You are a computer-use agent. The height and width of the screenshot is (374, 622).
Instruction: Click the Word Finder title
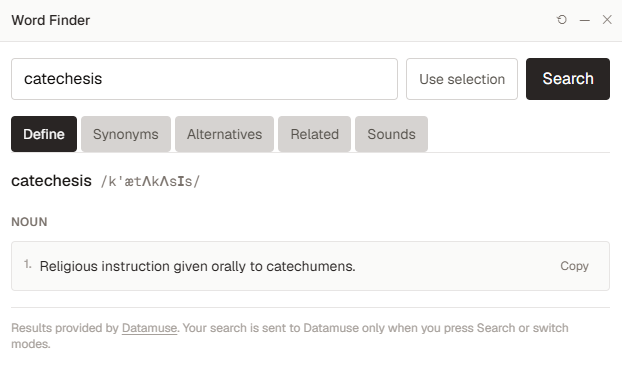coord(51,20)
